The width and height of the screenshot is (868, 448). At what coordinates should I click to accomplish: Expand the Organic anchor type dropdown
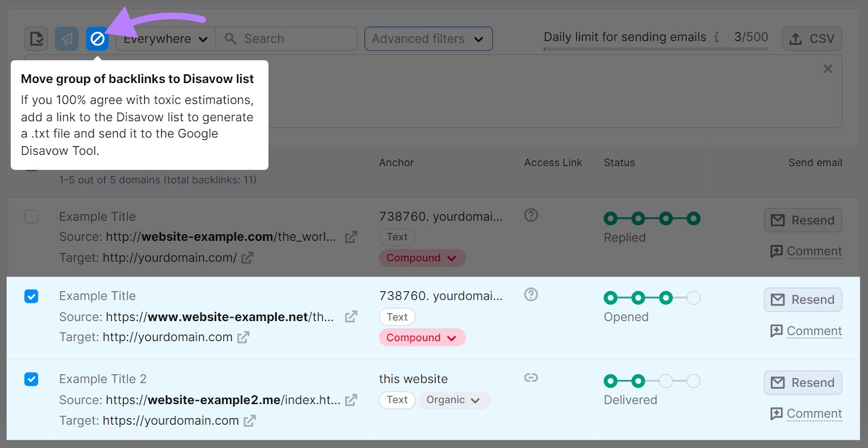coord(454,400)
